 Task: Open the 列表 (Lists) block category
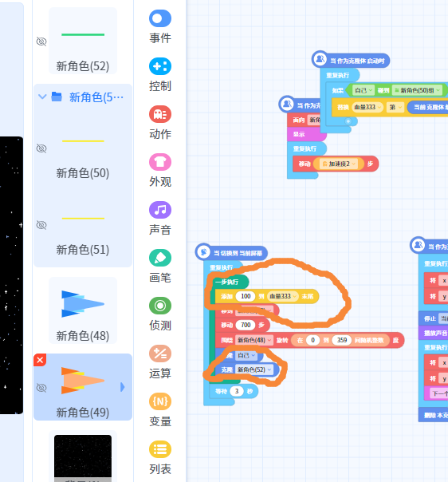click(x=160, y=458)
